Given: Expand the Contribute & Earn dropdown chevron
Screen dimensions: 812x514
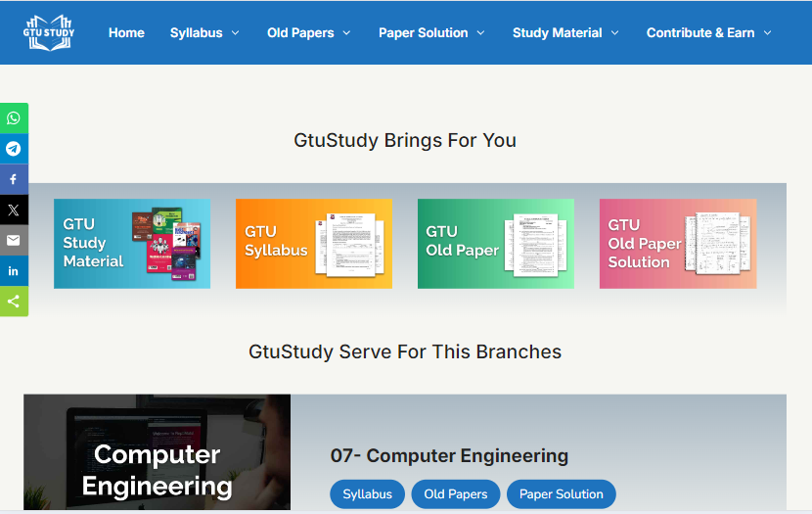Looking at the screenshot, I should (x=767, y=32).
